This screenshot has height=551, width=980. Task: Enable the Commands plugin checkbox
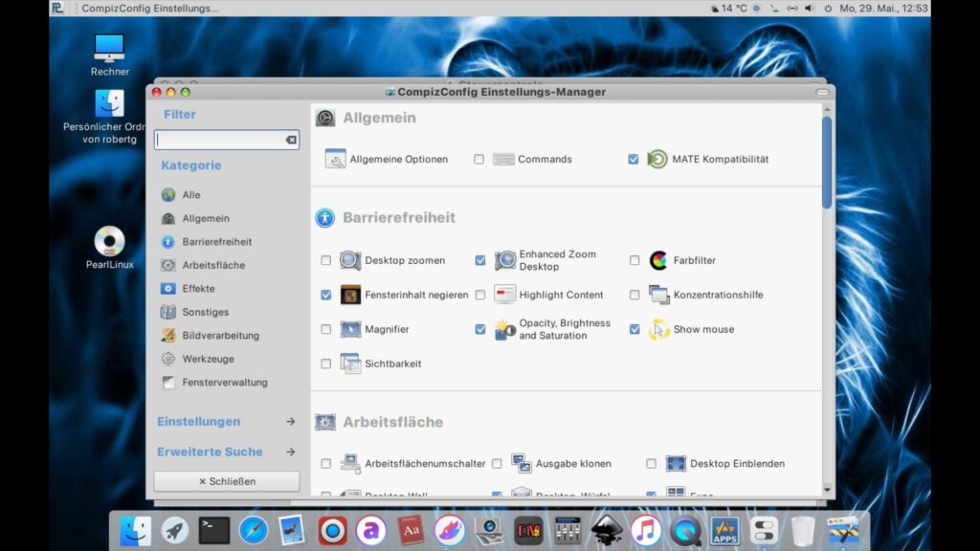point(479,160)
